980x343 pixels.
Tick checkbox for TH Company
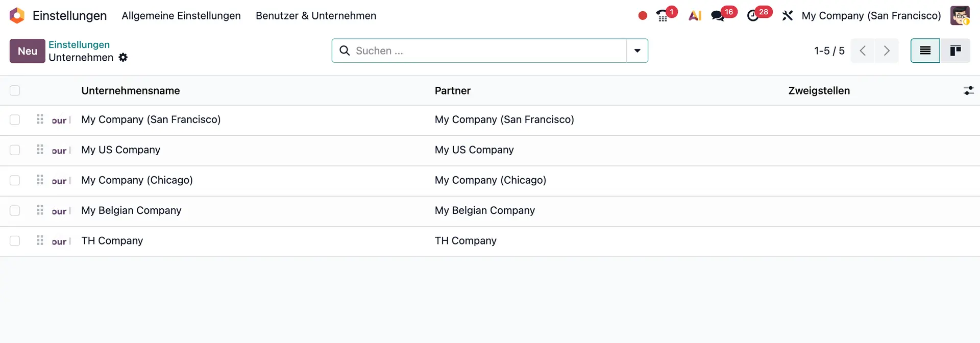pyautogui.click(x=15, y=241)
